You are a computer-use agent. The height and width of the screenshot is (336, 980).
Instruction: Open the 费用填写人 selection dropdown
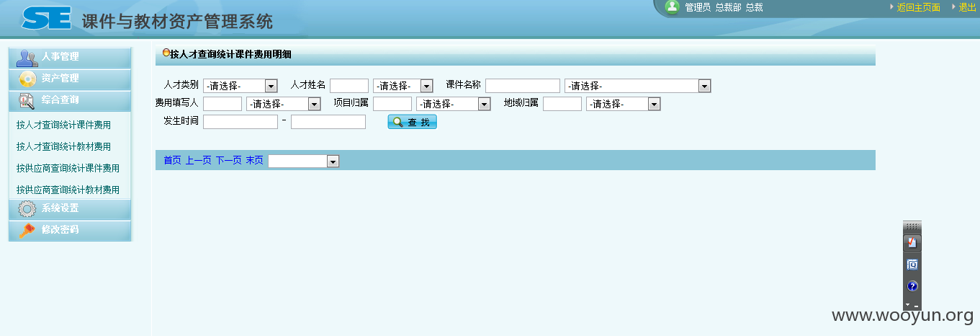tap(284, 104)
